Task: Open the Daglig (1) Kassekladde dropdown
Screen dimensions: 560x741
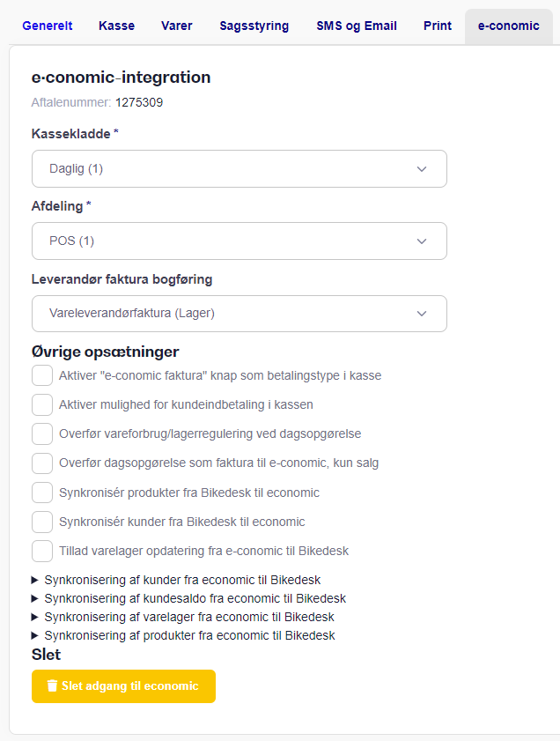Action: (x=239, y=168)
